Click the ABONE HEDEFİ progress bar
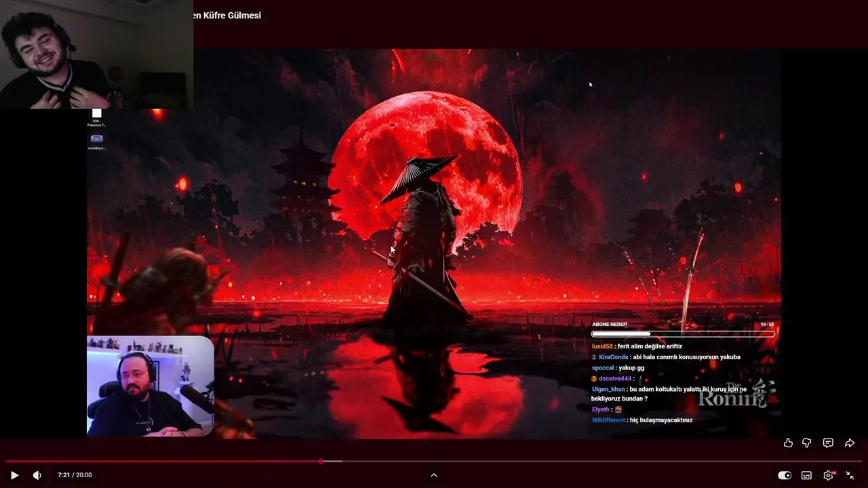Screen dimensions: 868x488 point(682,334)
